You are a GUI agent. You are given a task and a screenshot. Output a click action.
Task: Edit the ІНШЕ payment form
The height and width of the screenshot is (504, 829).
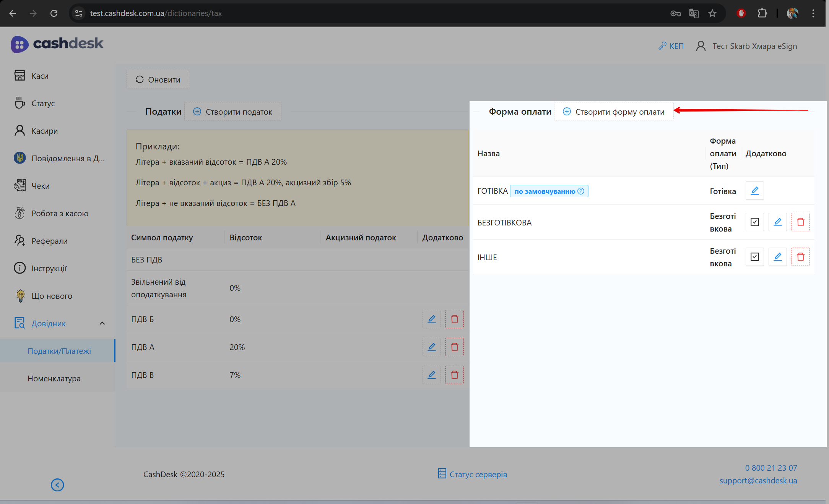777,257
